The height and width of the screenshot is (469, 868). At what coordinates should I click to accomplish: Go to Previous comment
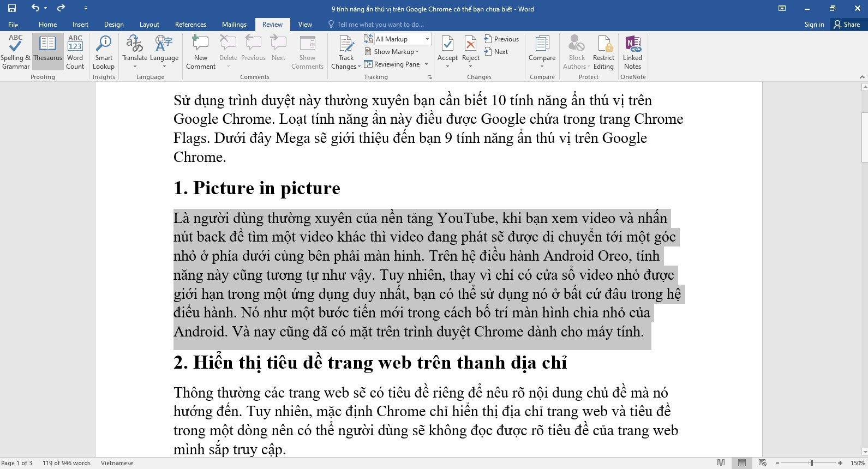tap(253, 52)
